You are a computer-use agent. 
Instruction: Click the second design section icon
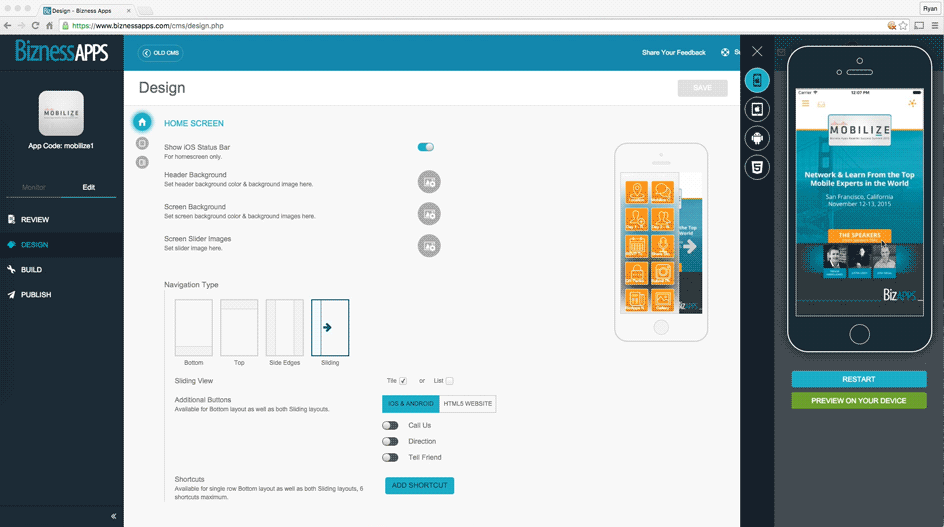(x=142, y=143)
